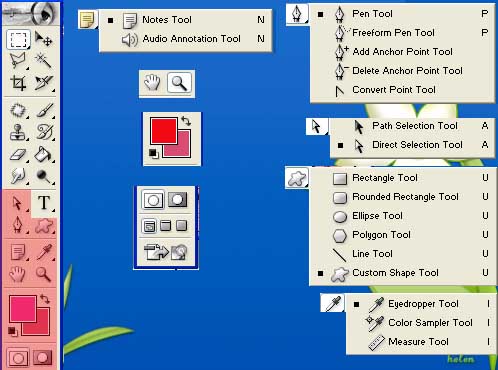The width and height of the screenshot is (498, 370).
Task: Choose the Eraser tool in toolbox
Action: pyautogui.click(x=18, y=155)
